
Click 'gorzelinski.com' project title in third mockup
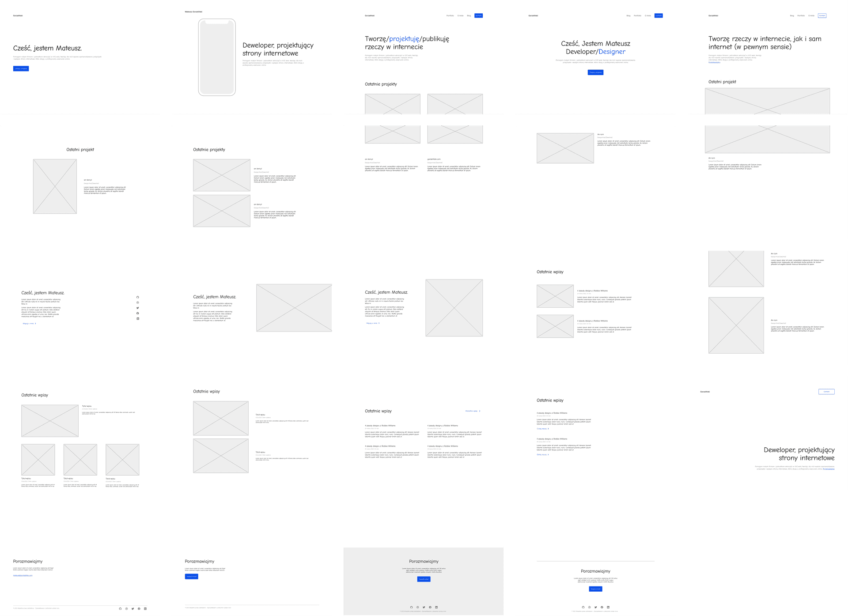pos(434,159)
